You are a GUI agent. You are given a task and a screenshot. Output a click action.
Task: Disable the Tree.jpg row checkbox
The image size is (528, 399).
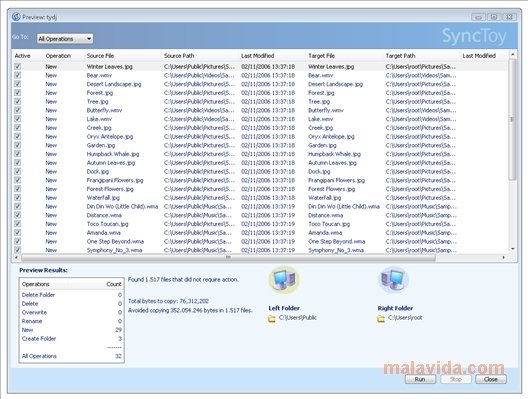point(18,101)
